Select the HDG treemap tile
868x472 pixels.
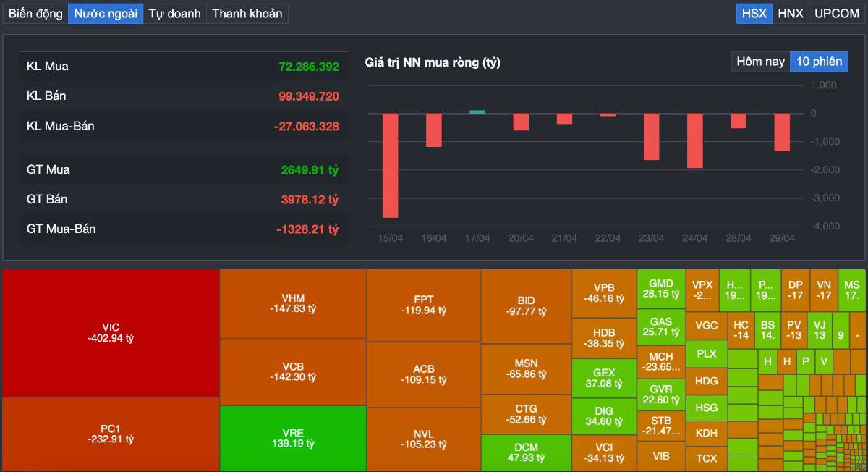(707, 381)
